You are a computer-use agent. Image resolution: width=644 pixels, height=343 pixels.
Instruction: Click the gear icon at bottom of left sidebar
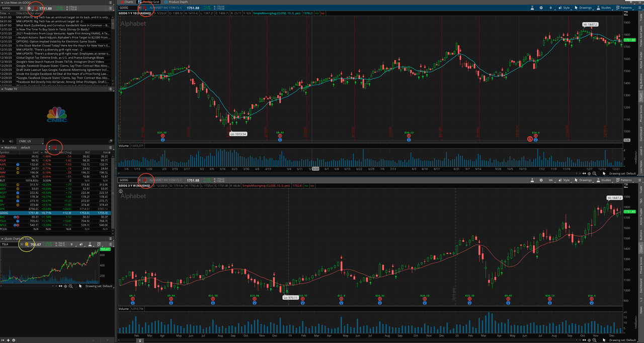pyautogui.click(x=14, y=340)
